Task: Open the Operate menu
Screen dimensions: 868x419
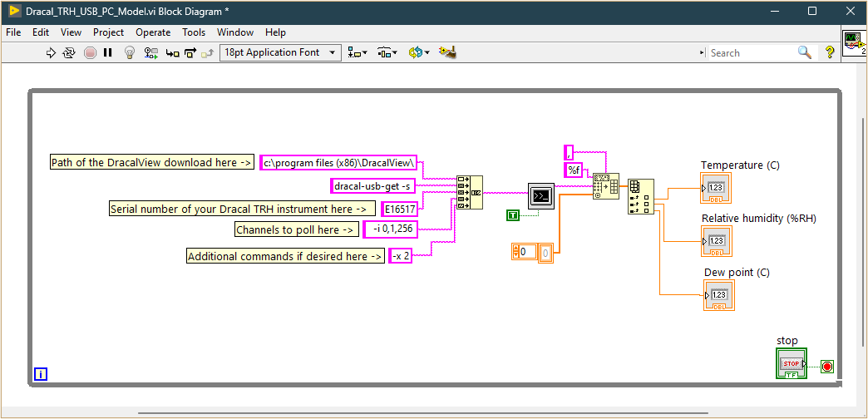Action: [x=153, y=32]
